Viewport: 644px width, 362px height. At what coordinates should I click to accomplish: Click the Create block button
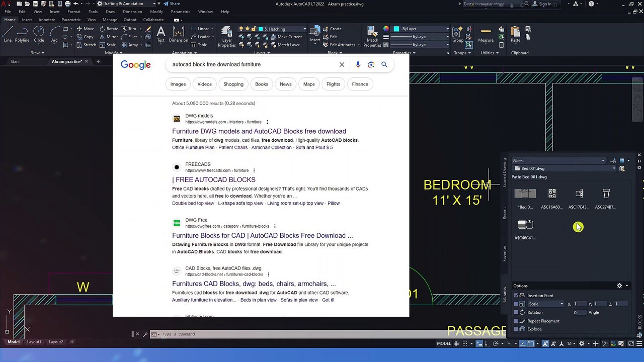click(332, 29)
